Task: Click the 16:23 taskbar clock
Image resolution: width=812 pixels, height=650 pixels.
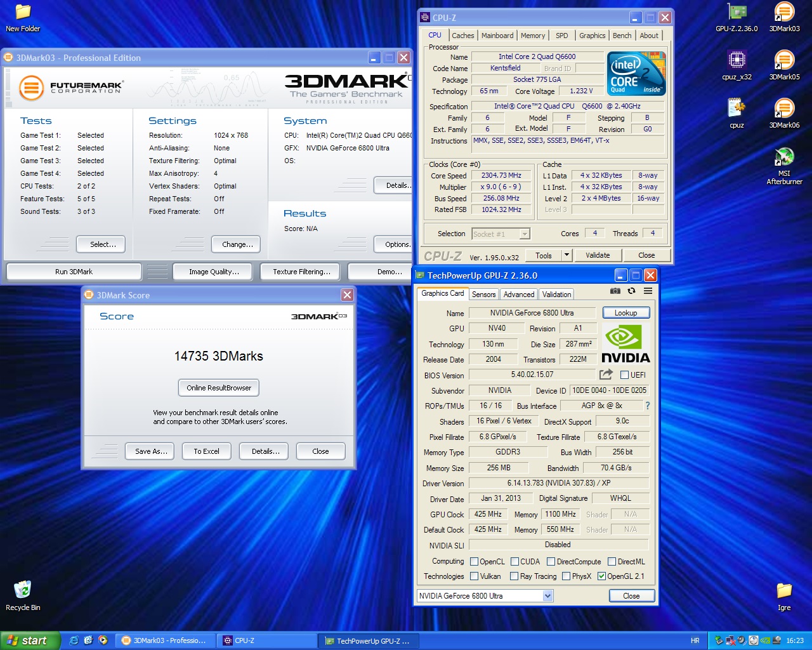Action: tap(794, 640)
